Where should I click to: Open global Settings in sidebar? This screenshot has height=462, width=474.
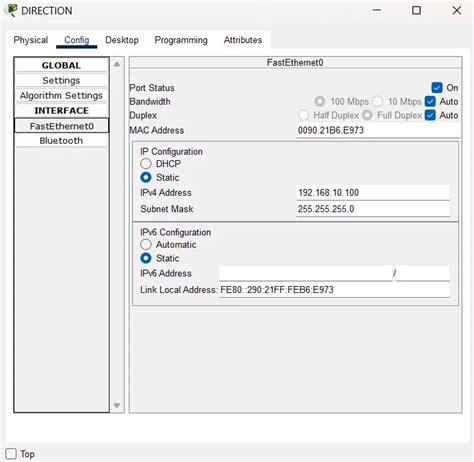click(x=61, y=80)
